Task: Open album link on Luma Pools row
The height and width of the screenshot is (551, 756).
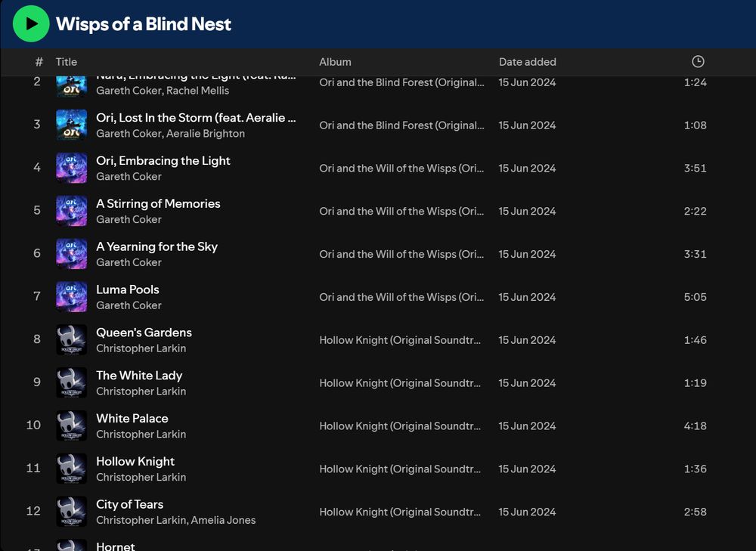Action: pos(401,297)
